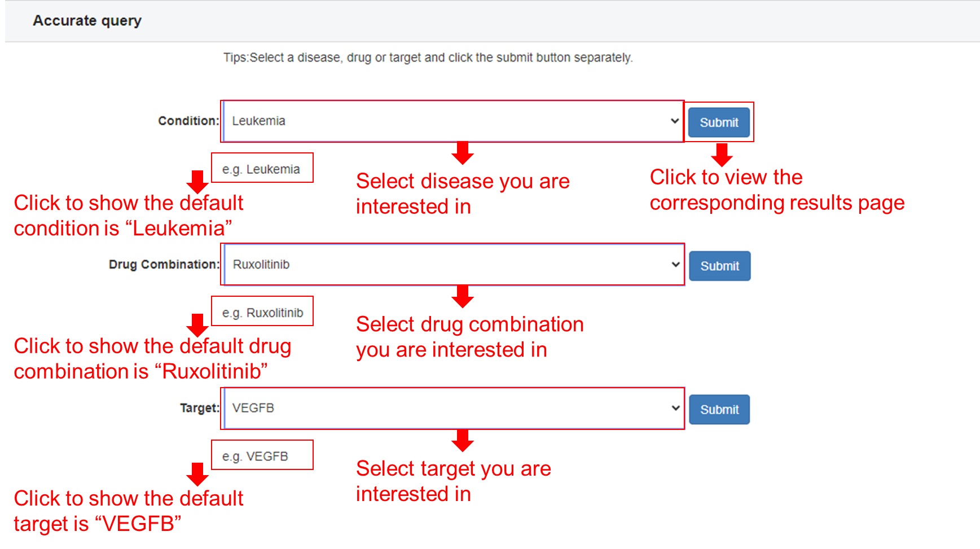The width and height of the screenshot is (980, 549).
Task: Click the "Target:" field label
Action: 200,408
